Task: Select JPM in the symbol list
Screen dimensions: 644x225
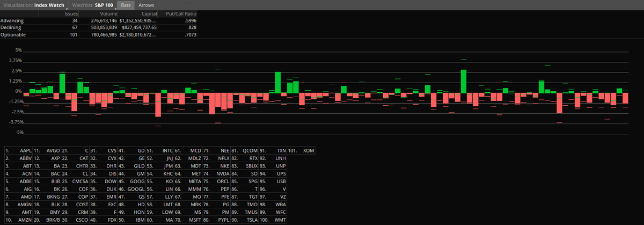Action: [167, 166]
